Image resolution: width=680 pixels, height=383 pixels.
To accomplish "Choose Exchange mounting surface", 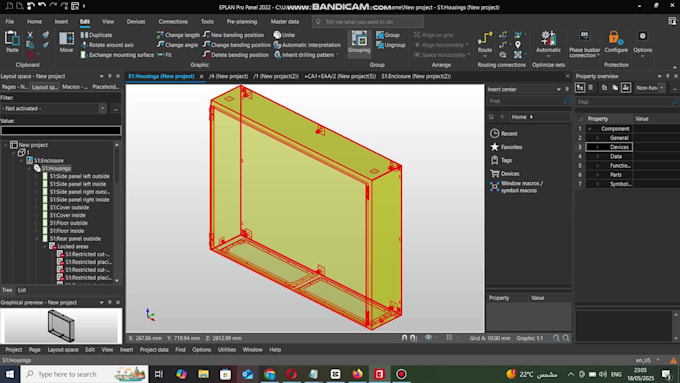I will pos(117,55).
